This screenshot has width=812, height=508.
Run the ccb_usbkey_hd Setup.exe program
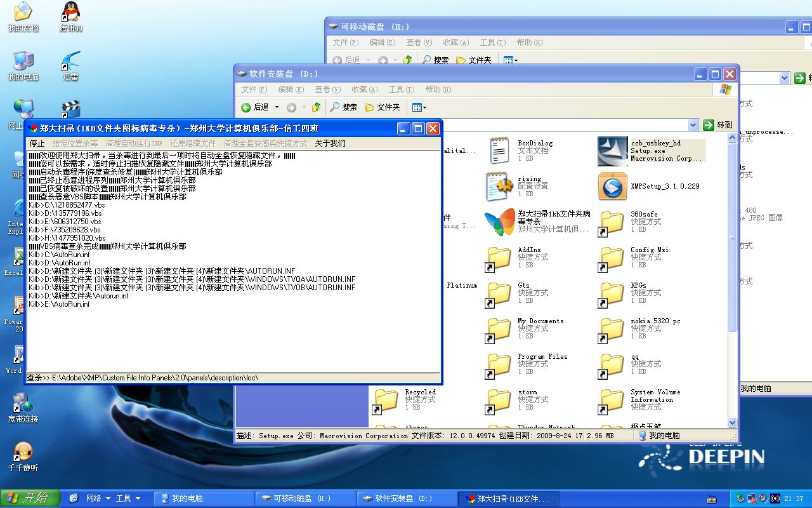pyautogui.click(x=612, y=150)
